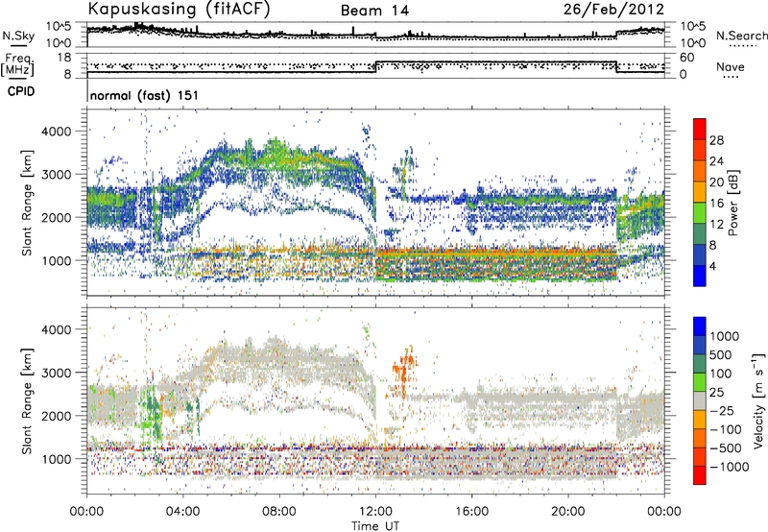Click the 60 tick on the Nave axis
The width and height of the screenshot is (768, 532).
(x=687, y=58)
